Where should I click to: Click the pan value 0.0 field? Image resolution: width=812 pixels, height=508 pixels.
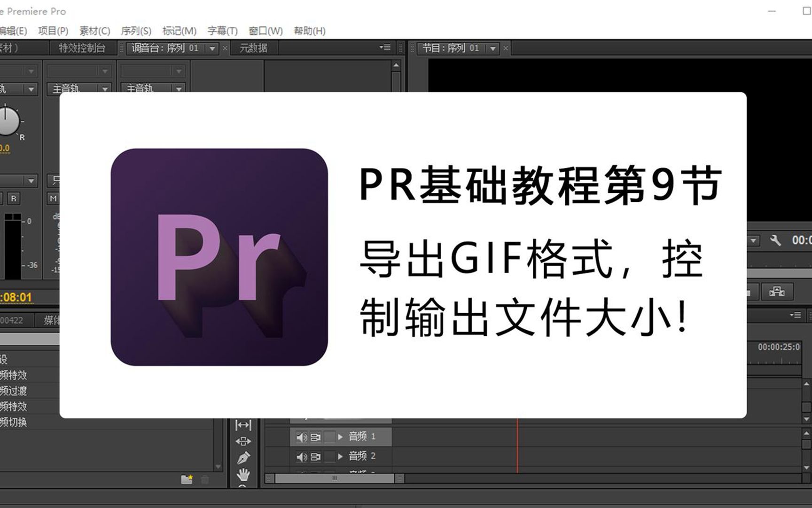(5, 148)
